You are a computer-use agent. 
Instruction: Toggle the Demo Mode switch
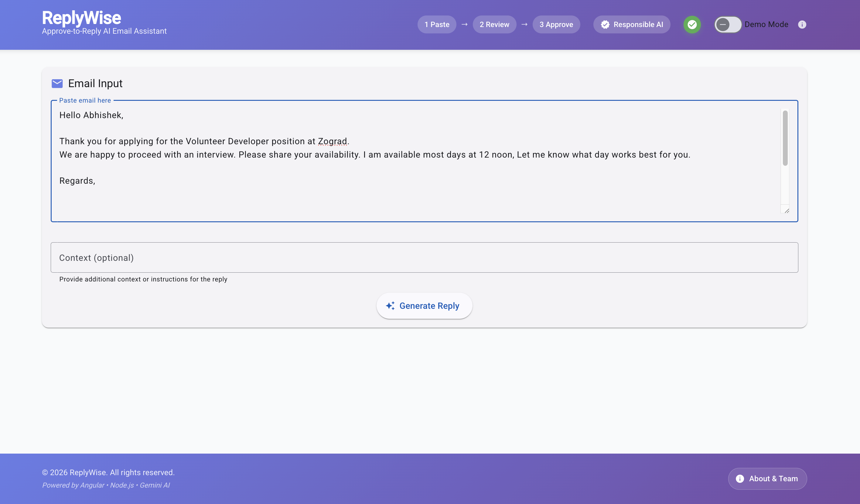pyautogui.click(x=728, y=25)
